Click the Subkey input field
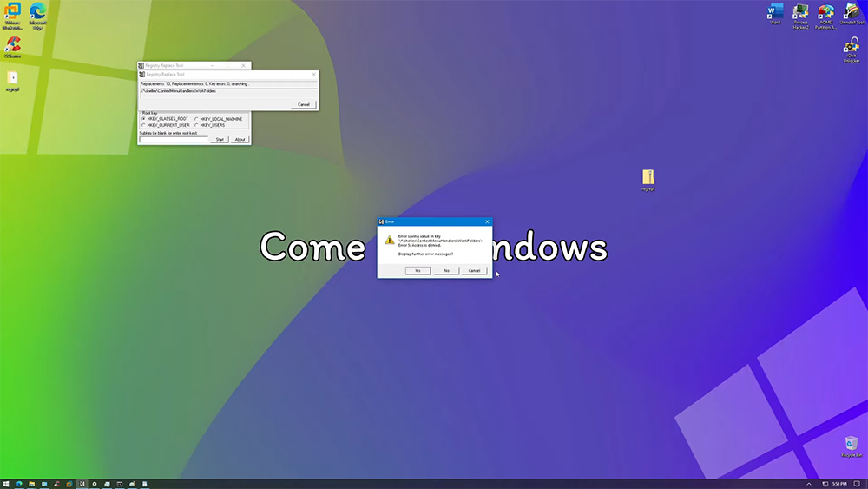This screenshot has width=868, height=489. click(x=174, y=140)
